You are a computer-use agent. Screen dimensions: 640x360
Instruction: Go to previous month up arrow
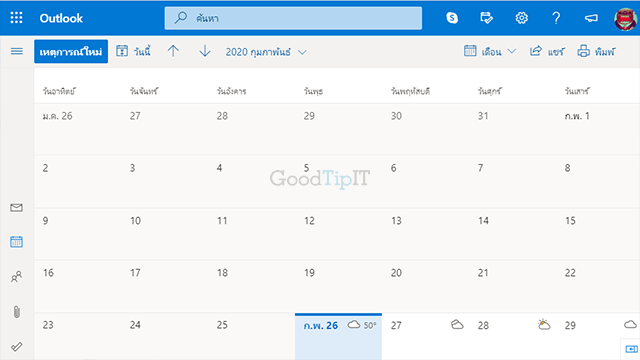[x=173, y=51]
